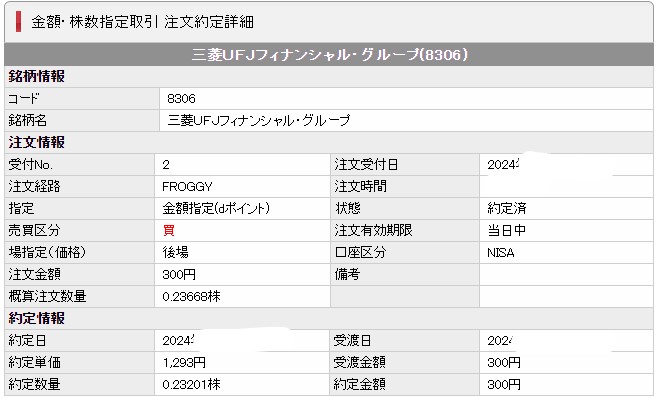Select the 金額指定(dポイント) value
The width and height of the screenshot is (667, 405).
click(x=216, y=208)
